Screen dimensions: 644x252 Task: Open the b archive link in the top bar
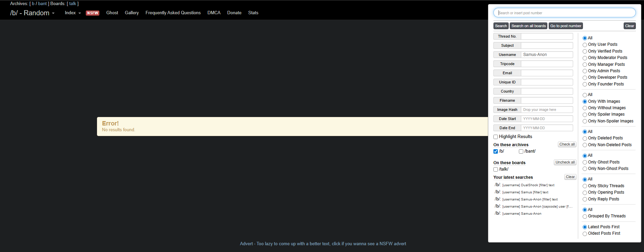click(33, 4)
